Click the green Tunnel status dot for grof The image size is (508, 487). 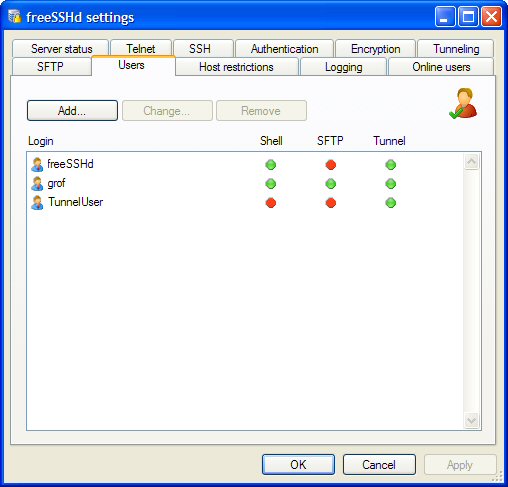(x=391, y=184)
